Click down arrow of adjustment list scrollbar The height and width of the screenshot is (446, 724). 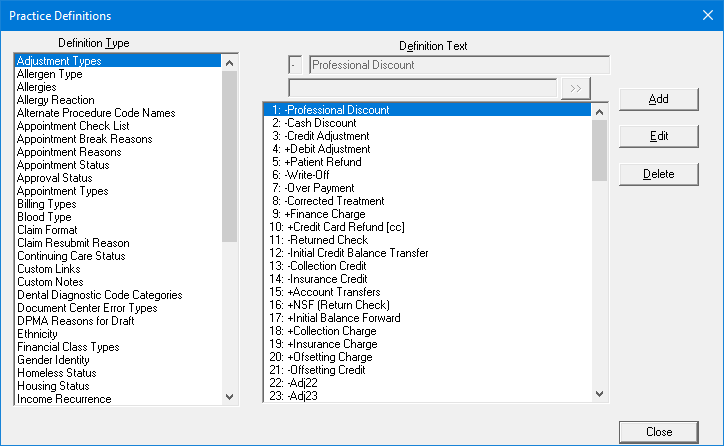point(600,393)
